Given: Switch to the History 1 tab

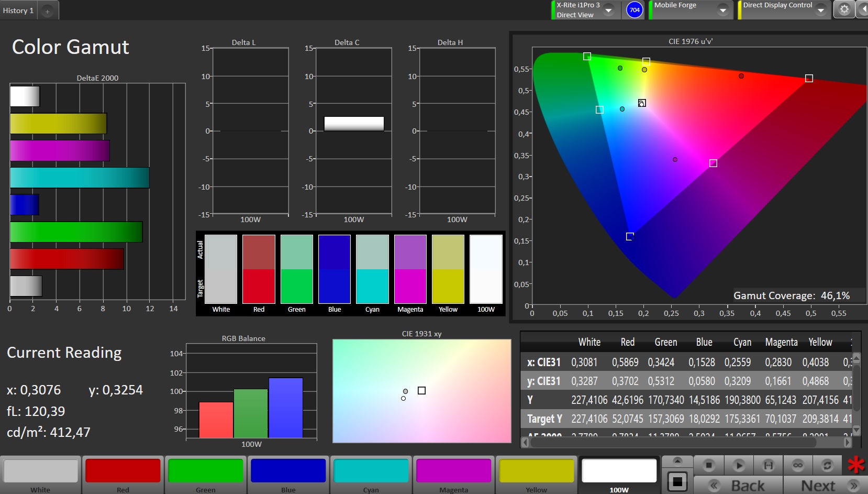Looking at the screenshot, I should (x=18, y=10).
